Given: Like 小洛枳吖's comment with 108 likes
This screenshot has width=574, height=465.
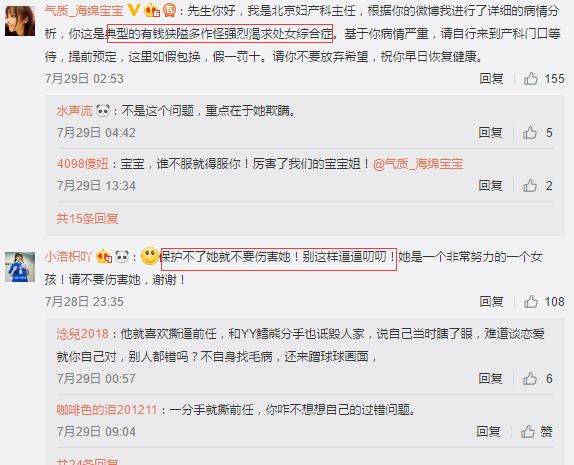Looking at the screenshot, I should [x=531, y=301].
